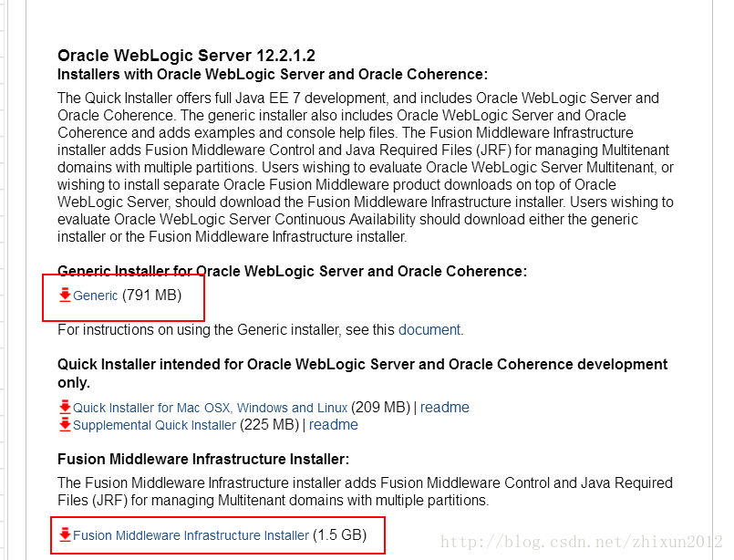The image size is (734, 560).
Task: Open Quick Installer for Mac OSX, Windows and Linux
Action: point(210,408)
